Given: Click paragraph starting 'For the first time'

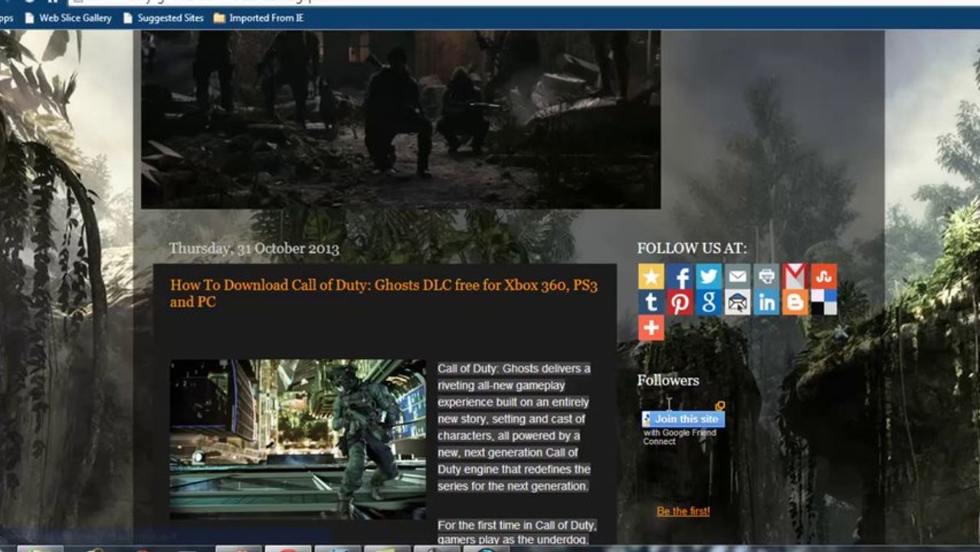Looking at the screenshot, I should (x=517, y=532).
